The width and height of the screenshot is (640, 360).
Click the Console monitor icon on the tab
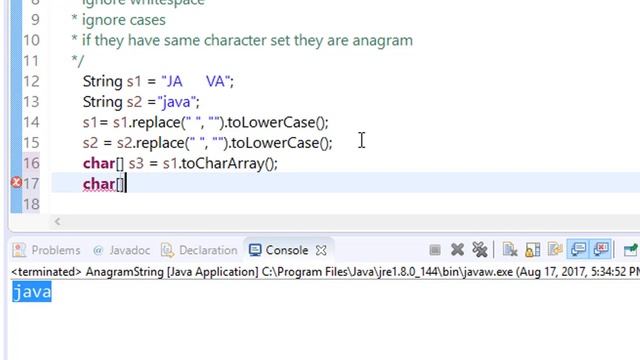tap(255, 250)
